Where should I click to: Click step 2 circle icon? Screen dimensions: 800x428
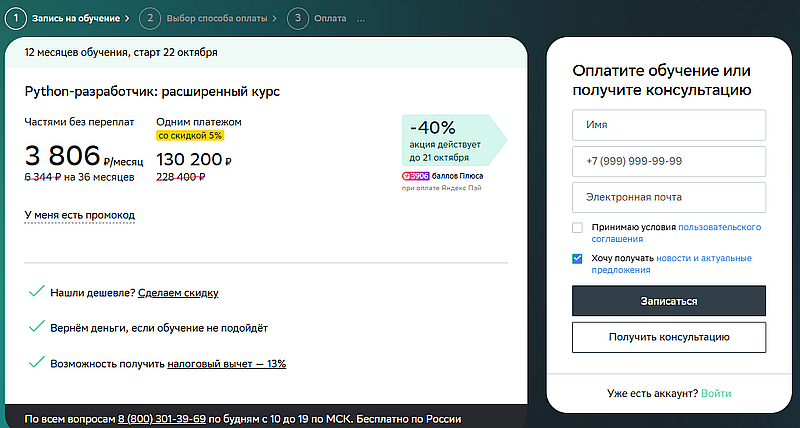point(149,18)
